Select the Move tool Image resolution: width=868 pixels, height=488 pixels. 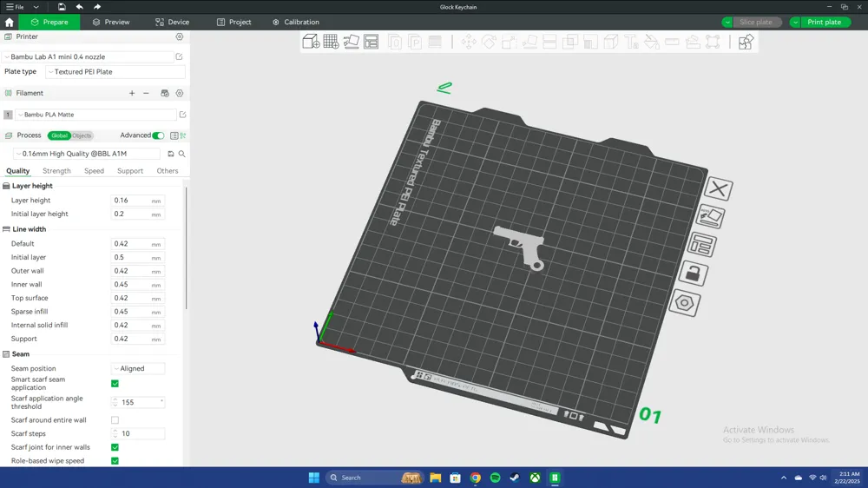click(469, 42)
